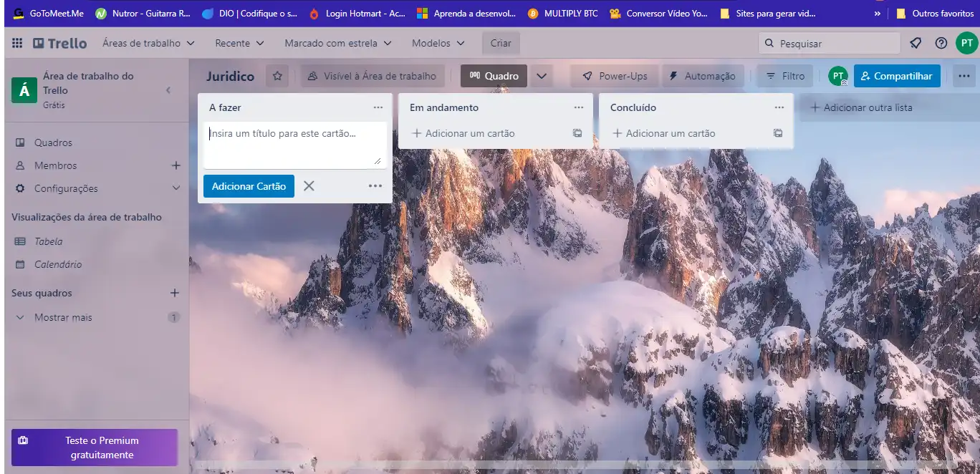The image size is (980, 474).
Task: Create card from template in Em andamento
Action: [577, 133]
